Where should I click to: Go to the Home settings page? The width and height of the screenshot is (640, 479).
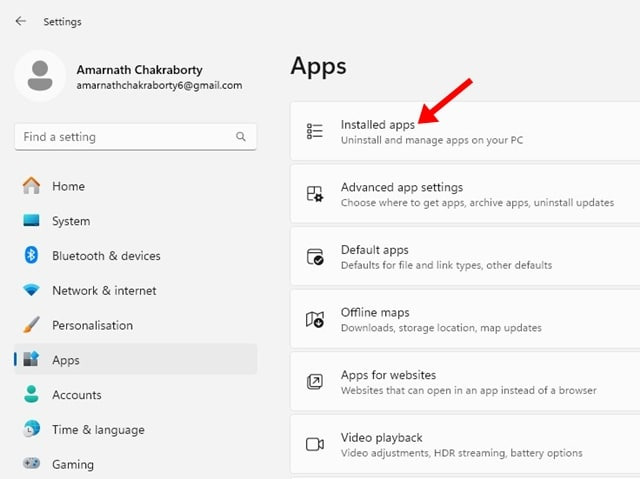[x=136, y=186]
